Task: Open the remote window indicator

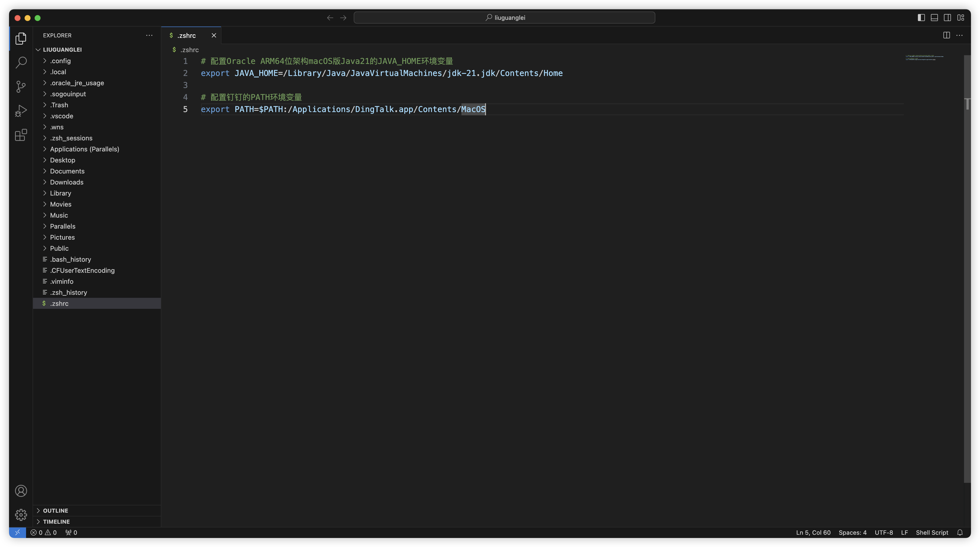Action: coord(18,532)
